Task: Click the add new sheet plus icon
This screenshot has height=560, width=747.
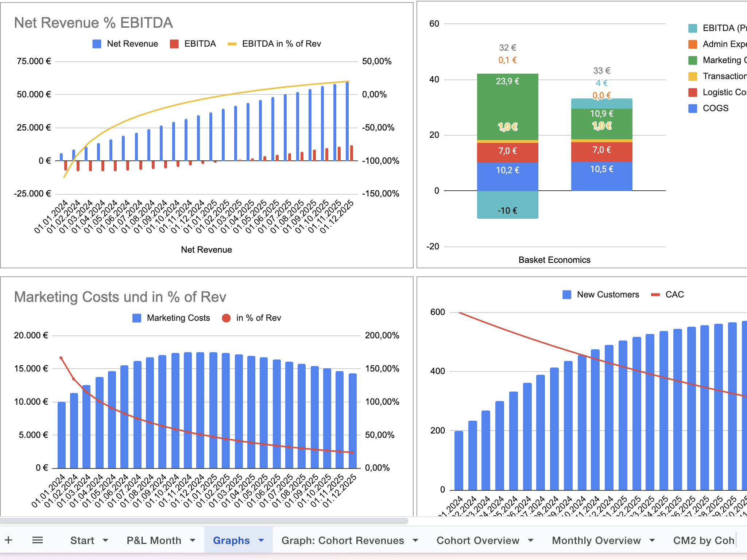Action: pyautogui.click(x=9, y=540)
